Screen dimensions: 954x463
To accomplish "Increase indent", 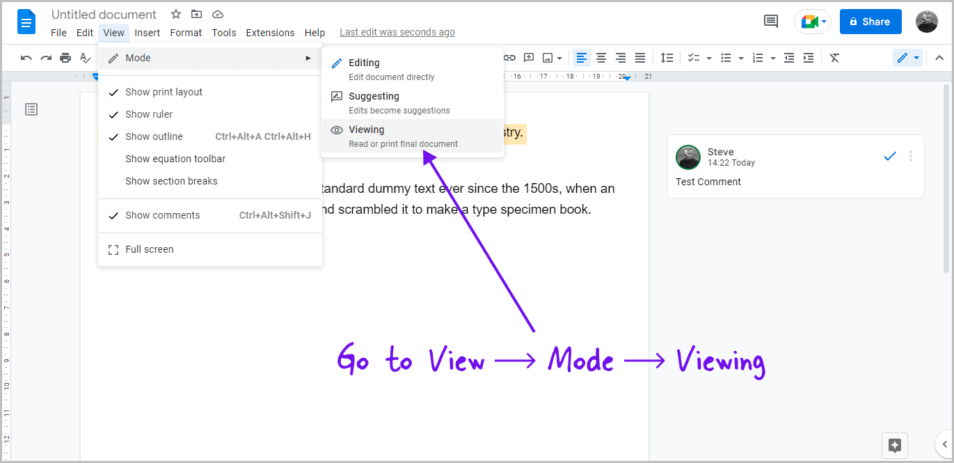I will pyautogui.click(x=809, y=58).
